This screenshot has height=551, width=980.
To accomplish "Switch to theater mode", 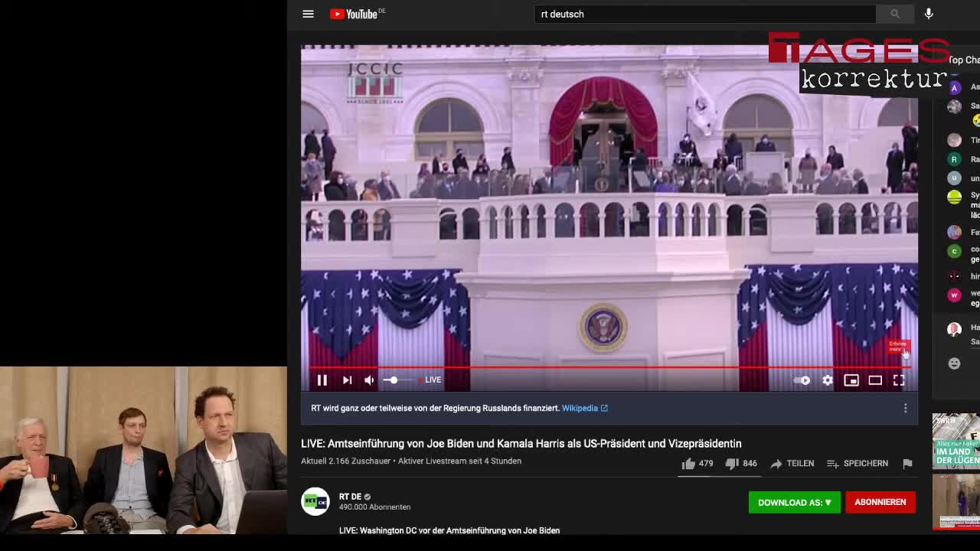I will (x=875, y=380).
